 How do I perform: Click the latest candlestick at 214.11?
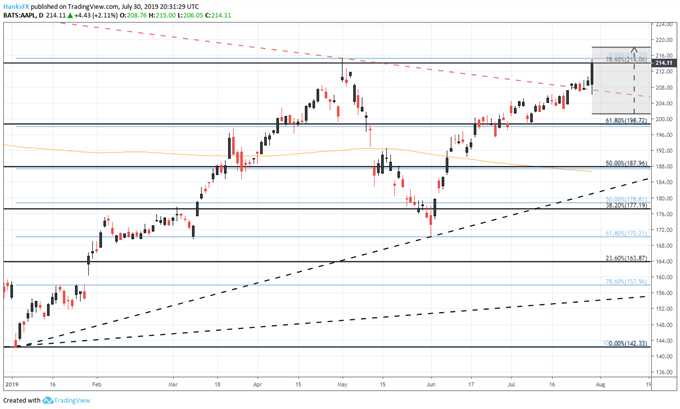pyautogui.click(x=592, y=77)
